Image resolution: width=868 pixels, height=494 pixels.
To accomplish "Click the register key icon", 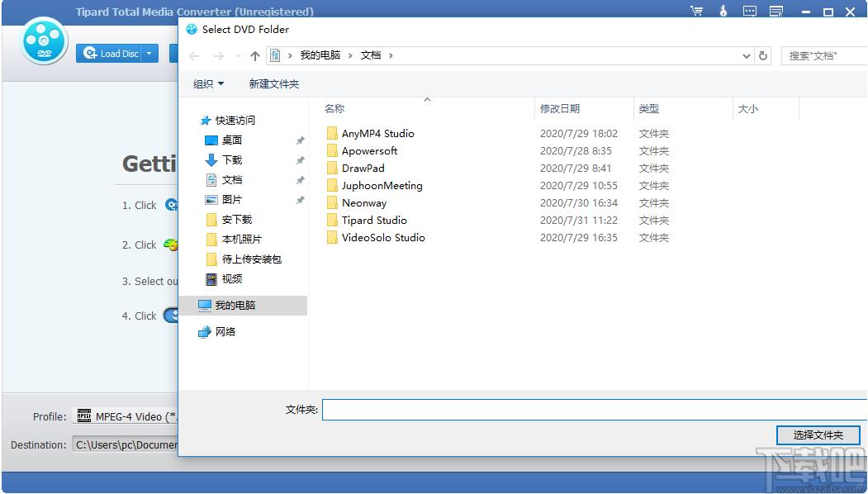I will click(723, 11).
